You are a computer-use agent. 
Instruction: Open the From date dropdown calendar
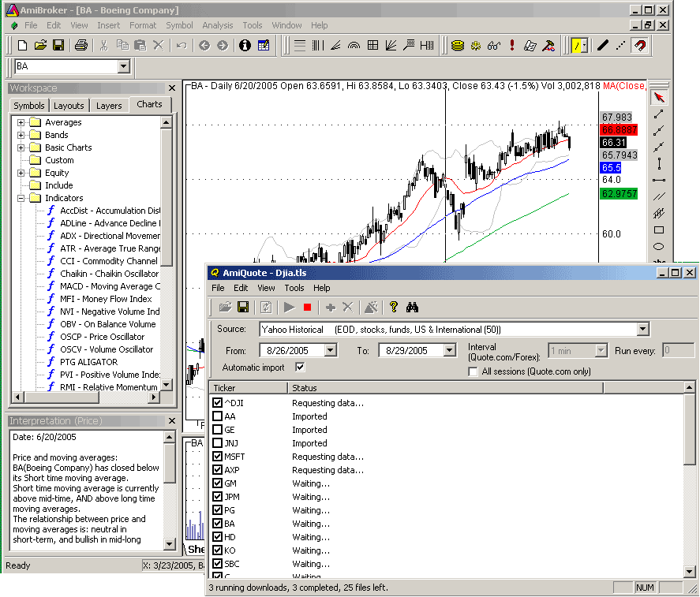point(331,350)
